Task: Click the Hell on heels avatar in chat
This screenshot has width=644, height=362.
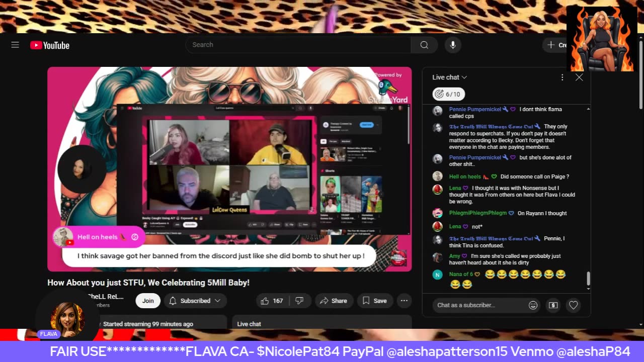Action: coord(438,176)
